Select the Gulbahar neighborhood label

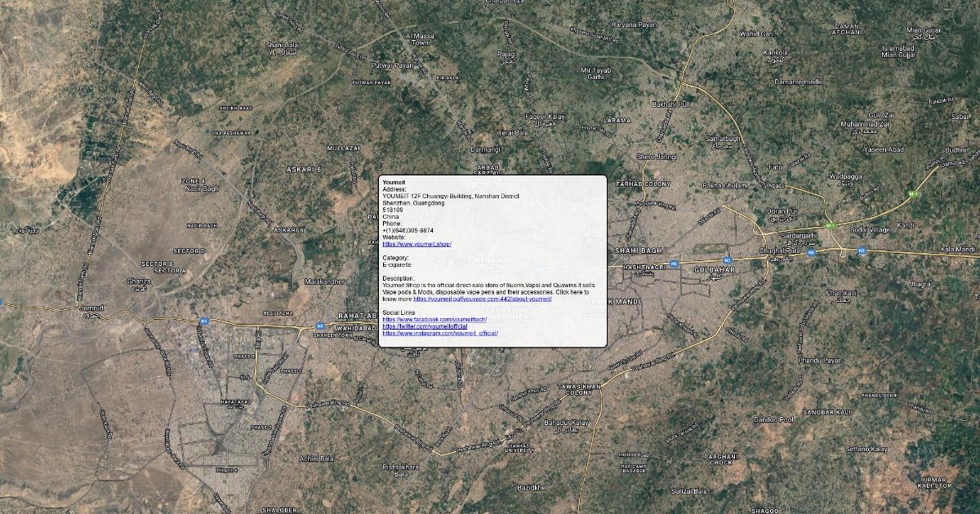[x=714, y=268]
